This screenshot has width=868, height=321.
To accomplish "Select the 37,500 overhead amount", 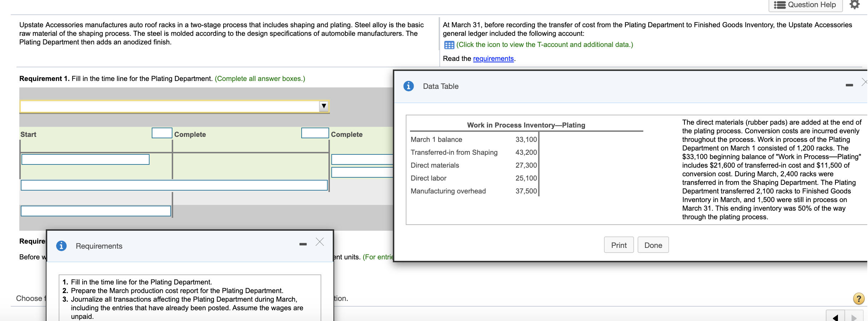I will 526,191.
